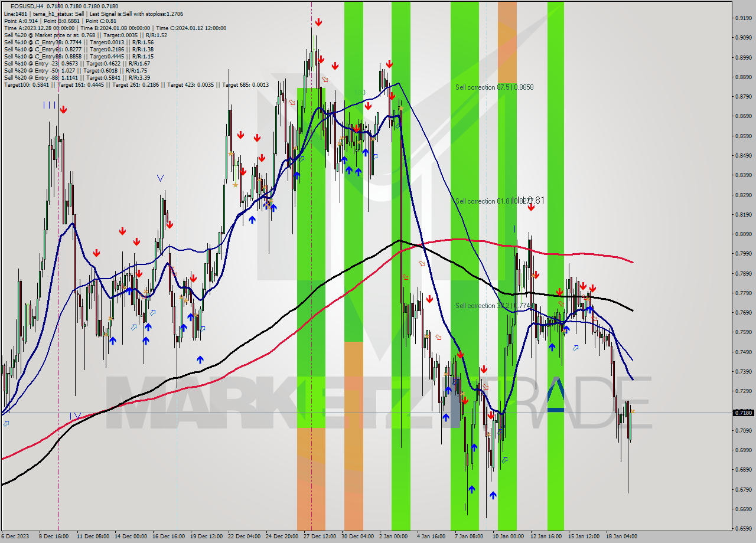
Task: Select the 'Sell %10 @ C_Entry38: 0.7744' line
Action: 43,42
